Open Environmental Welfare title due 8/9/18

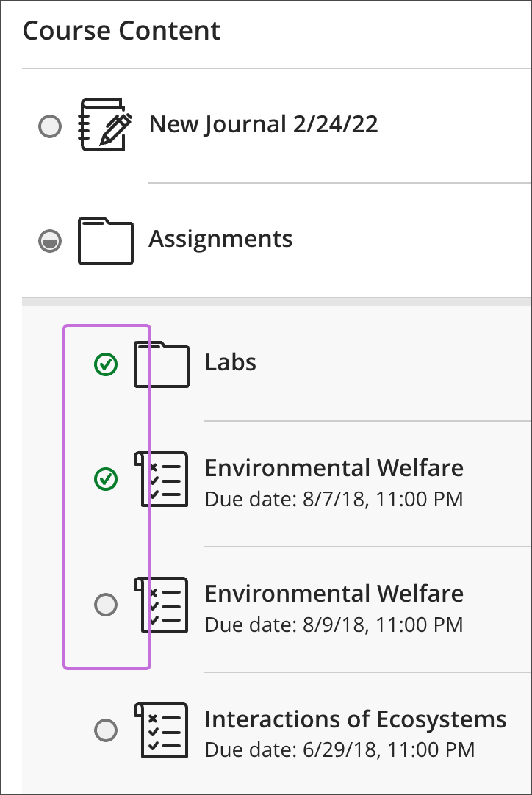point(334,593)
